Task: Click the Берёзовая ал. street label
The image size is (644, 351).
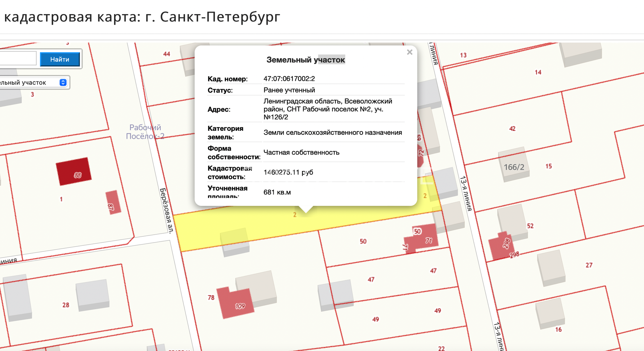Action: point(167,211)
